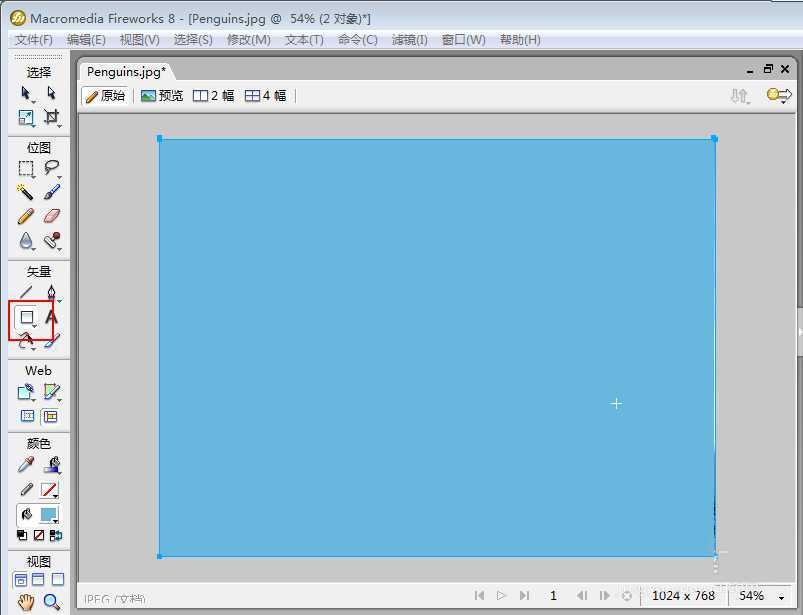Toggle show slices and hotspots

pos(50,416)
